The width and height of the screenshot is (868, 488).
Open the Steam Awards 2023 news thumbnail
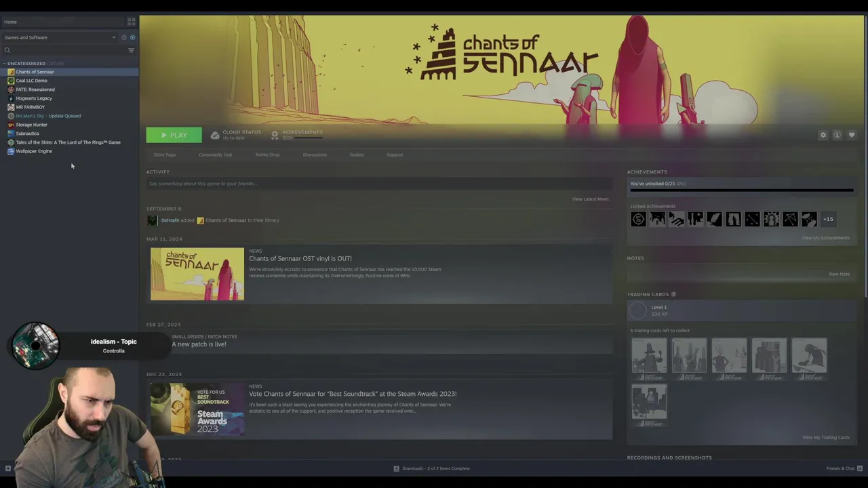(197, 409)
